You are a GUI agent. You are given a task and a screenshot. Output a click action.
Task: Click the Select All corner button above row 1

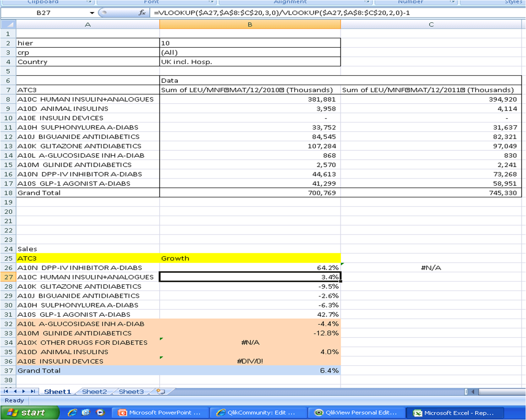(x=7, y=25)
